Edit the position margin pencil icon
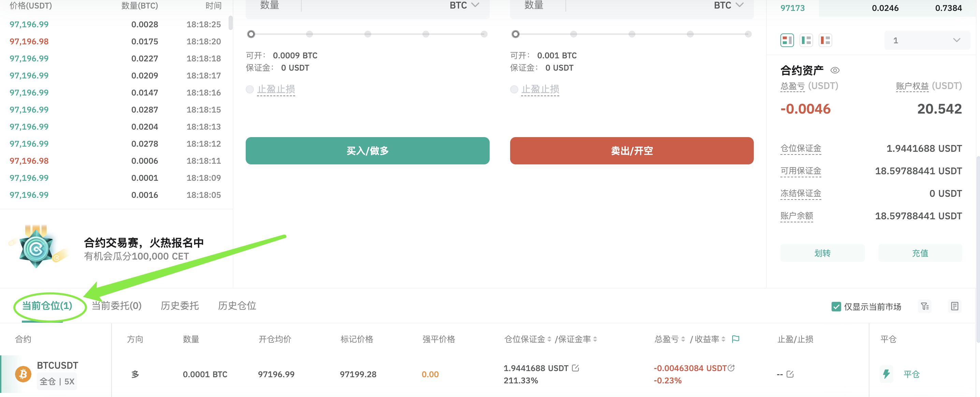 click(x=575, y=368)
